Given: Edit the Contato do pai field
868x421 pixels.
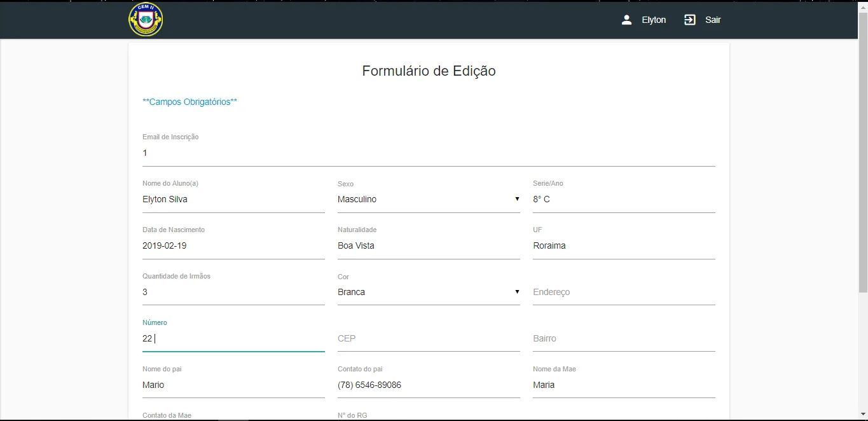Looking at the screenshot, I should pyautogui.click(x=429, y=385).
